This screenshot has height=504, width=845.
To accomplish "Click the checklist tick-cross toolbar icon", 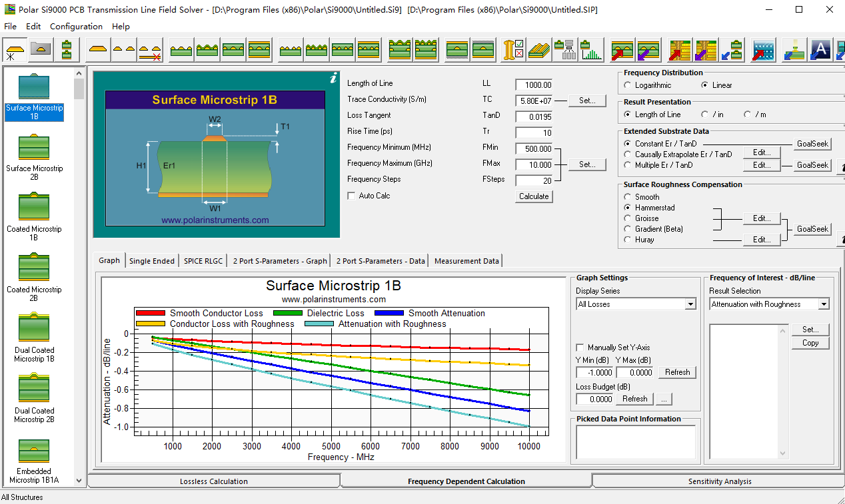I will point(513,50).
